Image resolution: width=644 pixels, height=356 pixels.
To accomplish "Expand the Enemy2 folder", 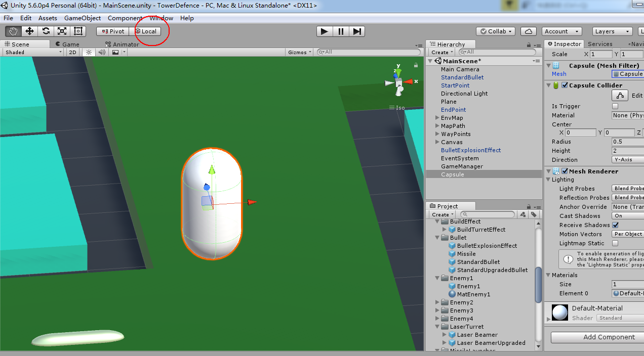I will (x=437, y=302).
